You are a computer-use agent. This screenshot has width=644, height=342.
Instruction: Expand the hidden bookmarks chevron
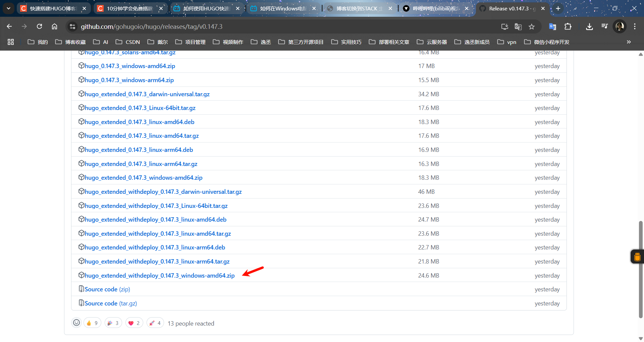coord(629,42)
